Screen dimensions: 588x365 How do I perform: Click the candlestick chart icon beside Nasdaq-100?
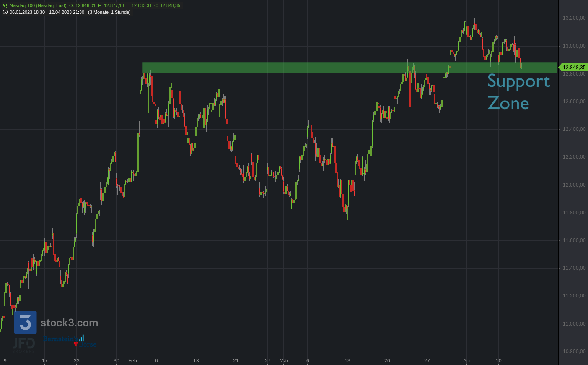(x=5, y=5)
